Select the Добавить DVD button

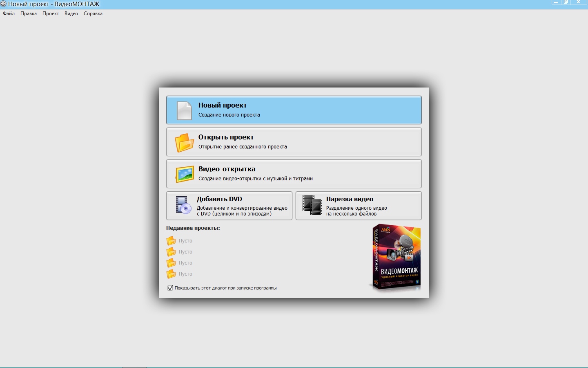(x=229, y=206)
